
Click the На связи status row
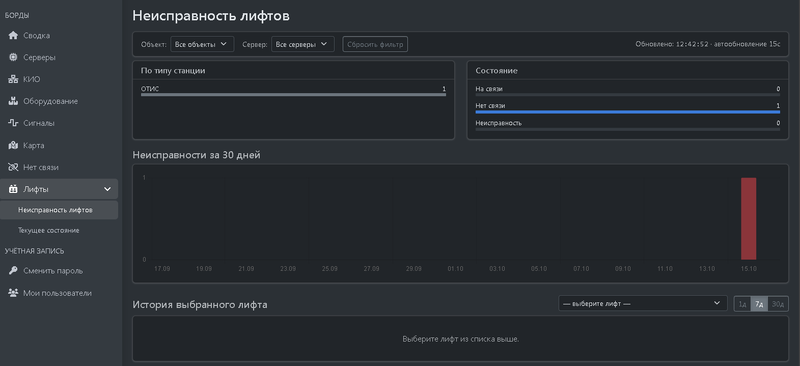[x=628, y=91]
